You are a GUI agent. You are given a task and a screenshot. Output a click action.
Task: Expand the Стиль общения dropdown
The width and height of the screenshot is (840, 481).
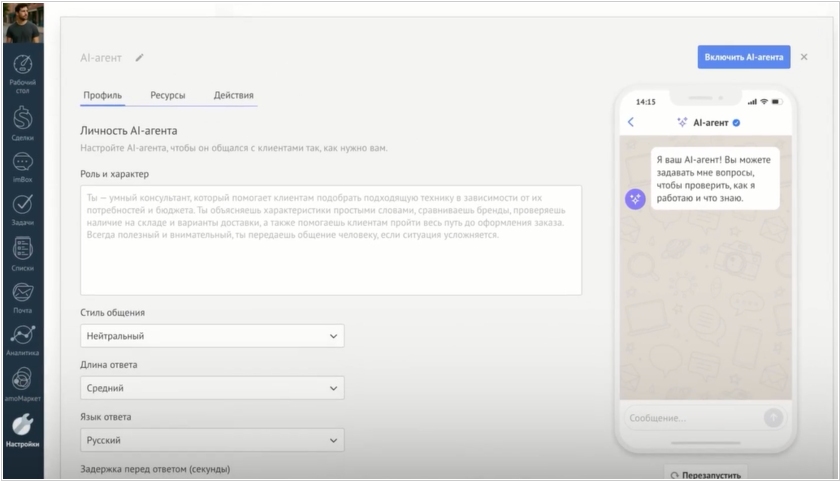(x=212, y=336)
